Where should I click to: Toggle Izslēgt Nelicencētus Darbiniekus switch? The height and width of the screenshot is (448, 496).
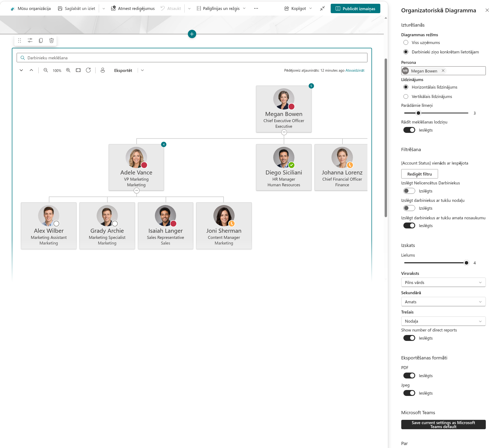click(409, 191)
